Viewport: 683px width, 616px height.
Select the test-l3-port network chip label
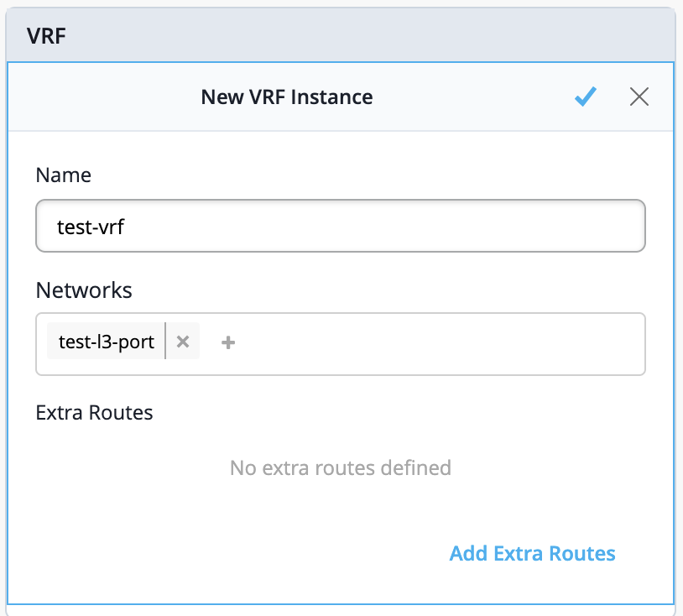[107, 342]
